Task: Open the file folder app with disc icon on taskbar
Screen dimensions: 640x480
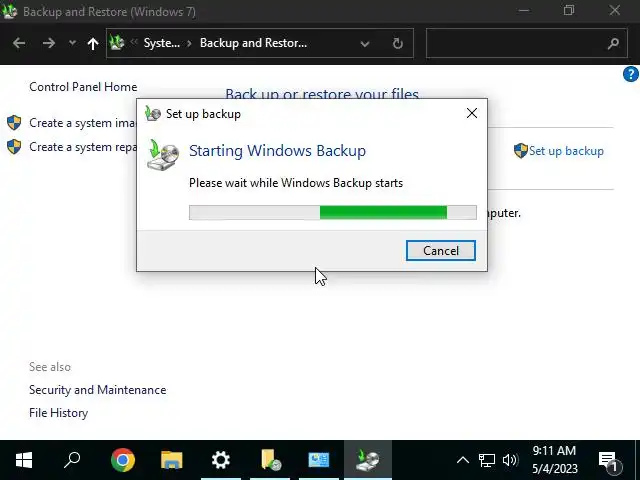Action: click(270, 460)
